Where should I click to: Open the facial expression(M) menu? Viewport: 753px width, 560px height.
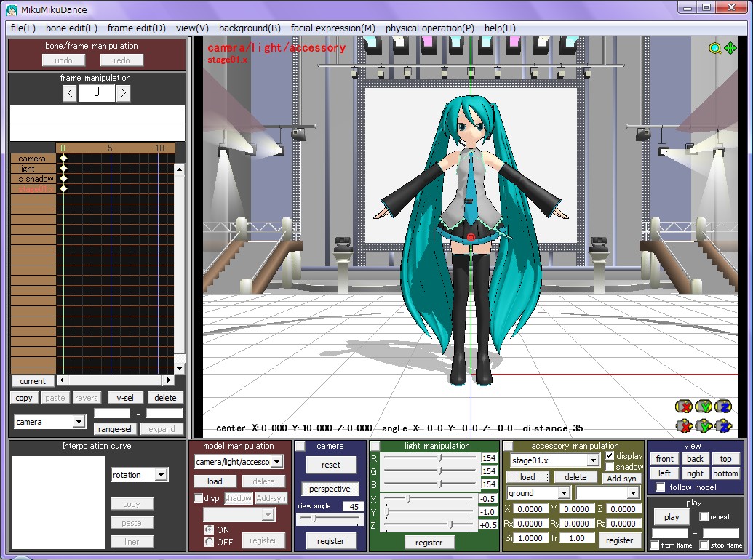pos(332,28)
